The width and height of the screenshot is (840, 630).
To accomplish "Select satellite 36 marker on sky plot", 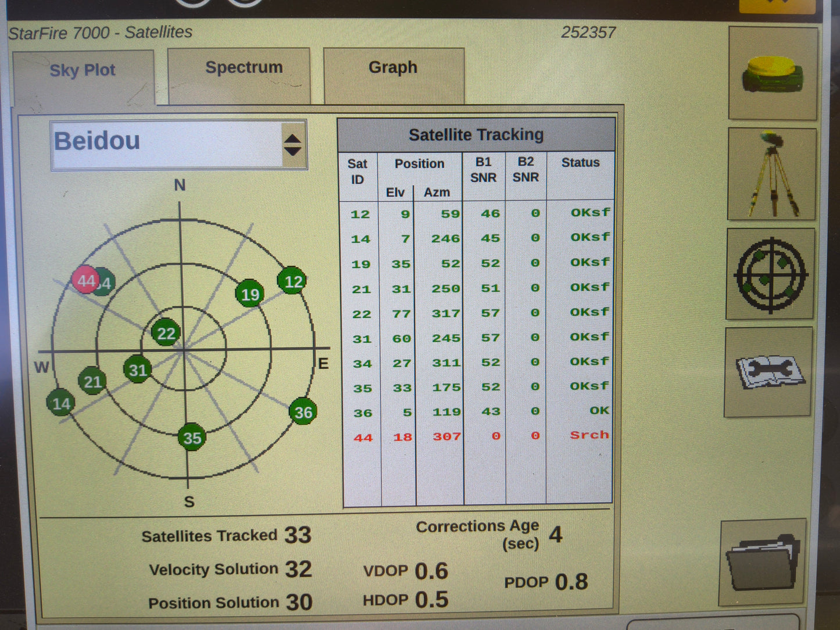I will (303, 411).
